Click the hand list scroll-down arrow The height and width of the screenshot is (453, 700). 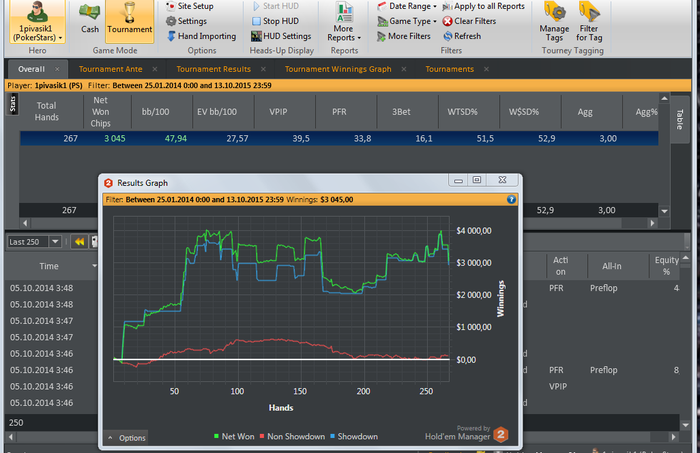point(686,425)
